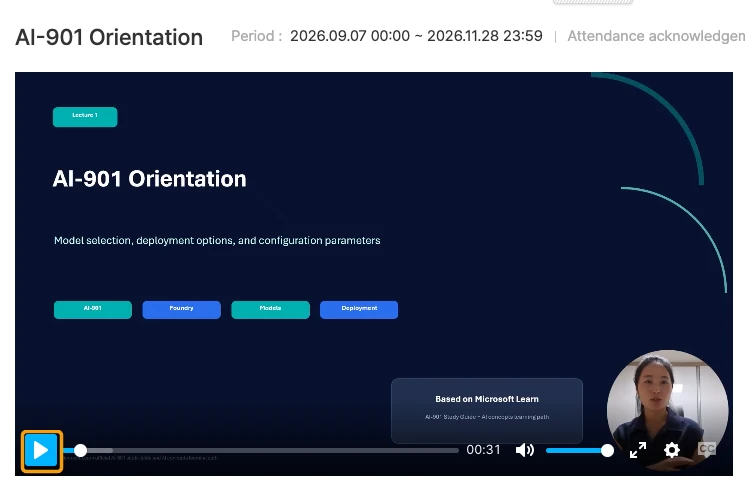Click the slide subtitle about model selection
745x490 pixels.
(x=217, y=240)
